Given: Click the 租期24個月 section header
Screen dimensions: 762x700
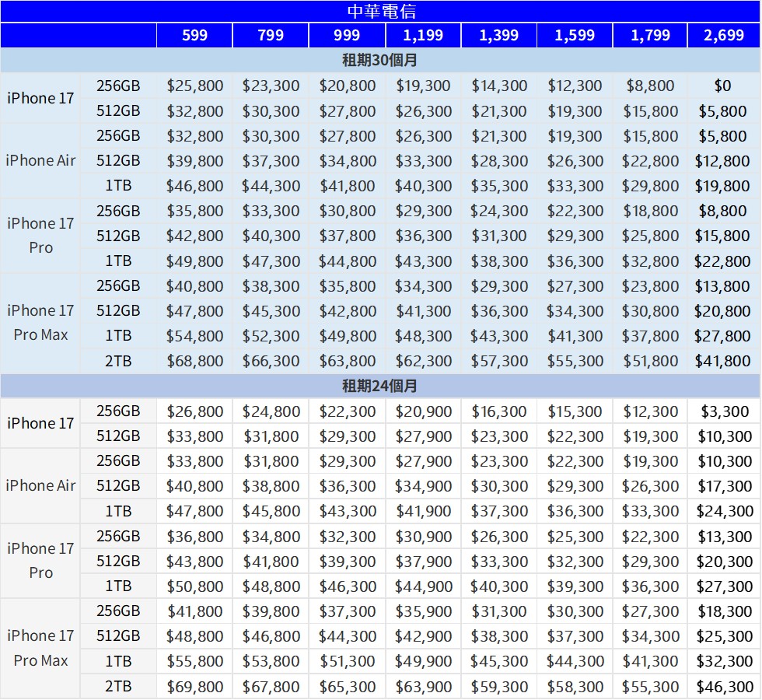Looking at the screenshot, I should (x=380, y=386).
